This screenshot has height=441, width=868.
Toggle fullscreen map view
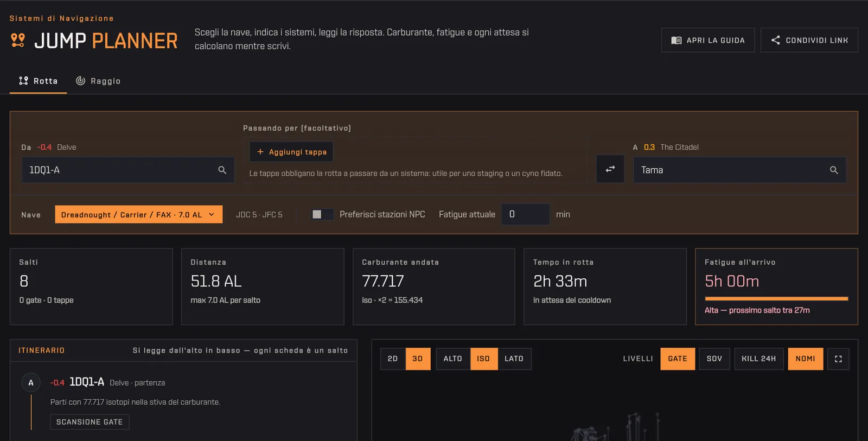pos(838,359)
